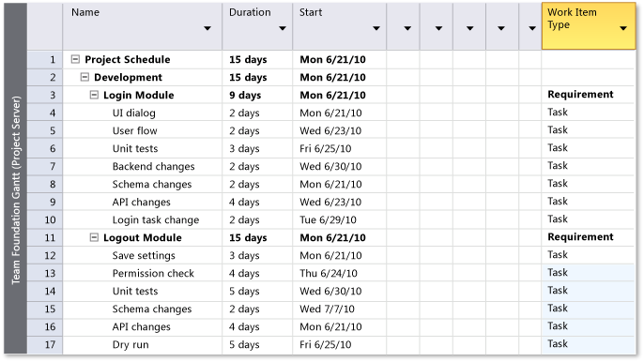Image resolution: width=644 pixels, height=362 pixels.
Task: Open the Start column filter dropdown
Action: tap(376, 28)
